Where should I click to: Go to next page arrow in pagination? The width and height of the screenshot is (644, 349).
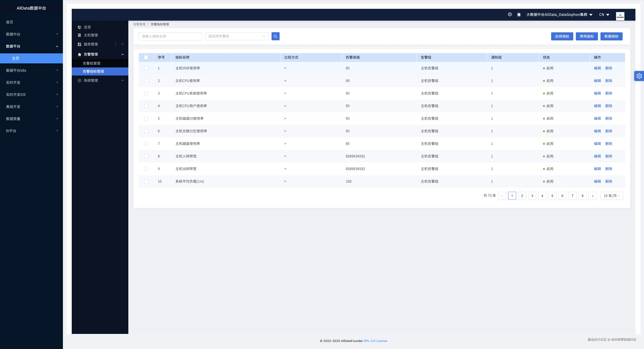[x=593, y=196]
